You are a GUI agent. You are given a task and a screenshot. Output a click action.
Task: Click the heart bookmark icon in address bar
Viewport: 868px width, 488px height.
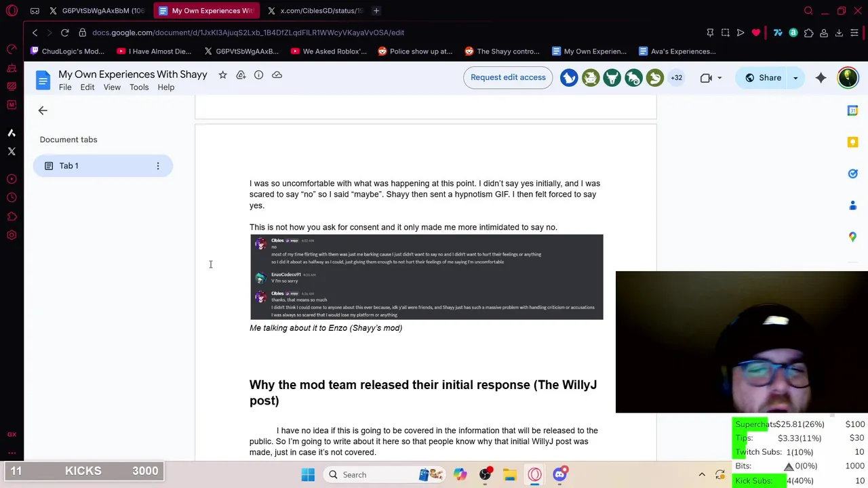(x=755, y=33)
